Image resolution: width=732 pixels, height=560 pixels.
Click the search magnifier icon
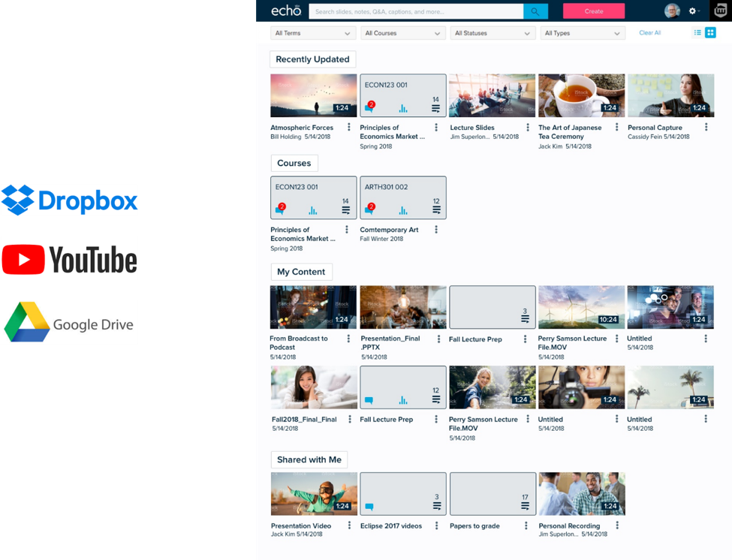pos(535,11)
